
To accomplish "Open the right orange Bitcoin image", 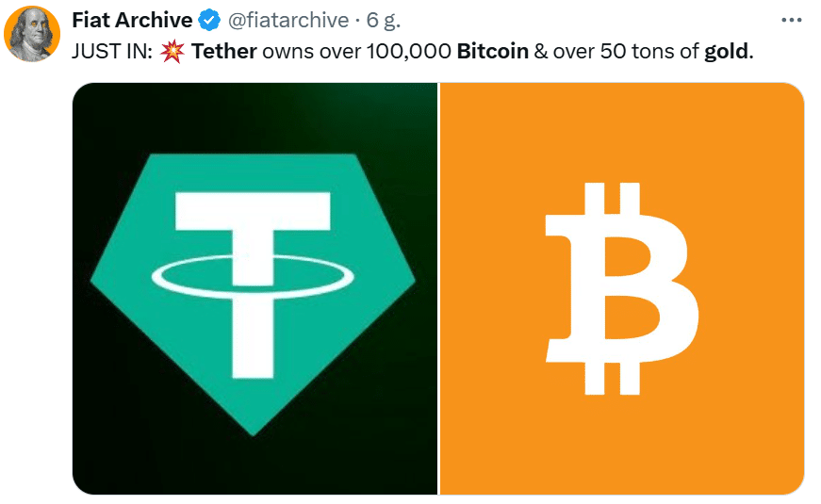I will 622,288.
